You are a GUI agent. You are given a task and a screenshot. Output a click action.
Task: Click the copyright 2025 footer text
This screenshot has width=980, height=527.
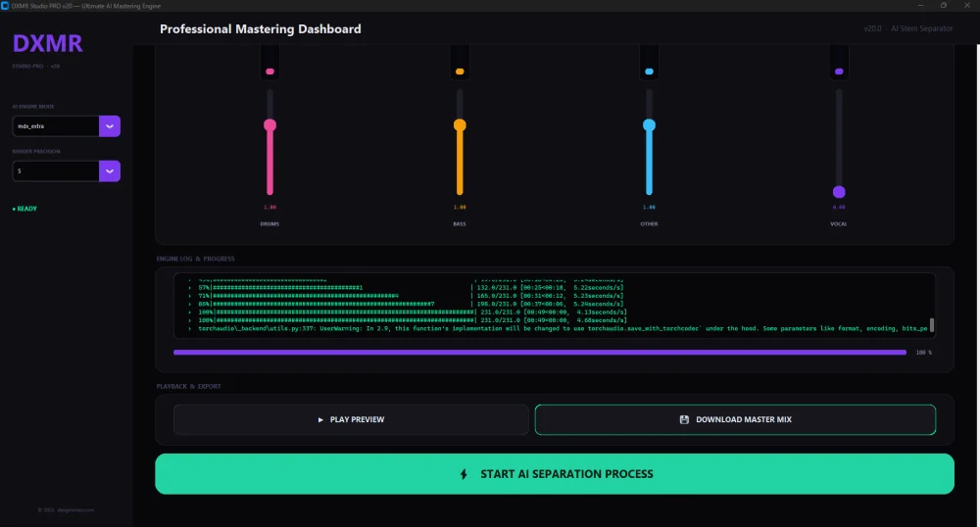coord(66,510)
